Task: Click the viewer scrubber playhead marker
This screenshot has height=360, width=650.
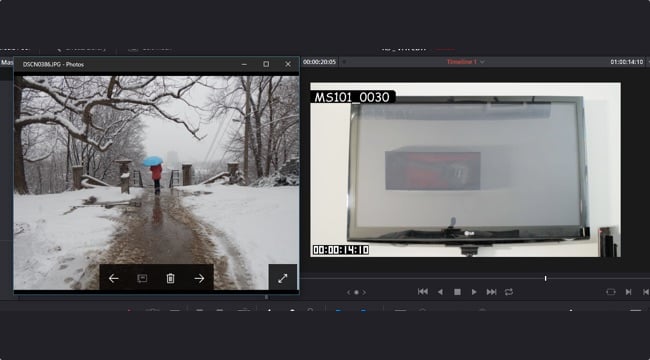Action: point(546,278)
